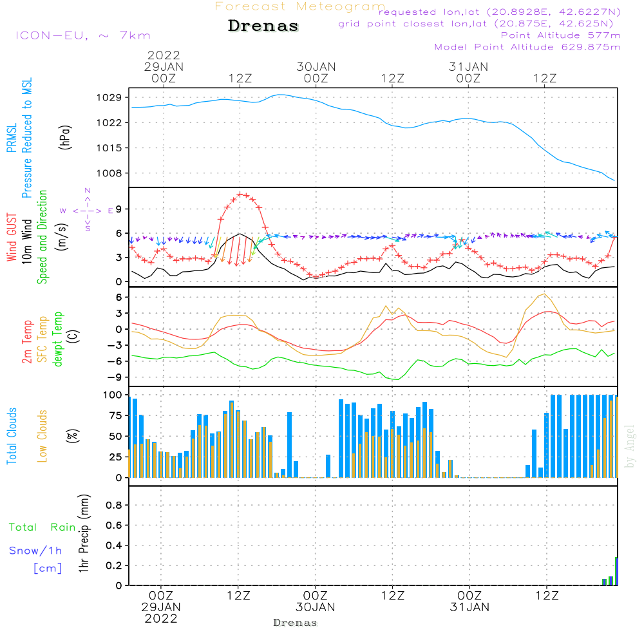
Task: Click the 'SFC Temp' legend label
Action: (43, 339)
